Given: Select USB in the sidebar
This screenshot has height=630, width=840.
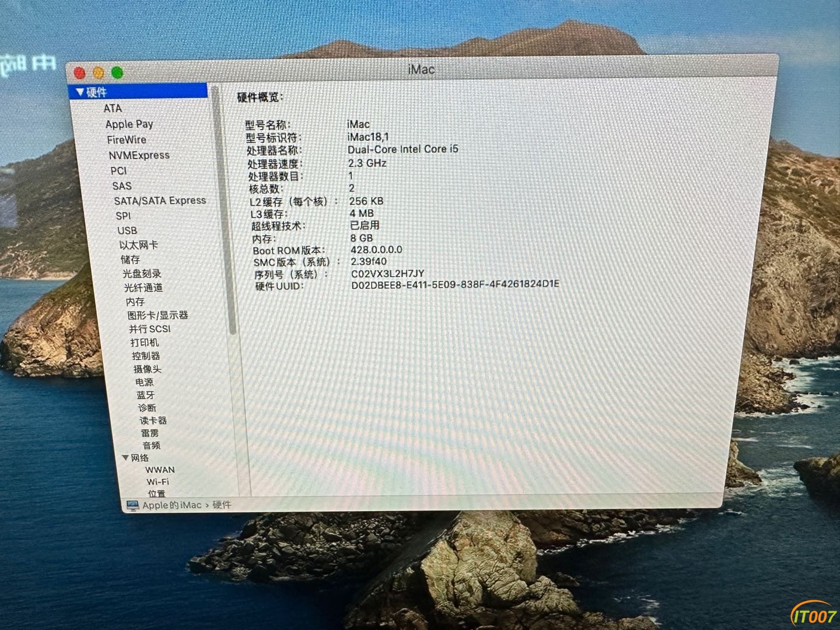Looking at the screenshot, I should coord(127,230).
